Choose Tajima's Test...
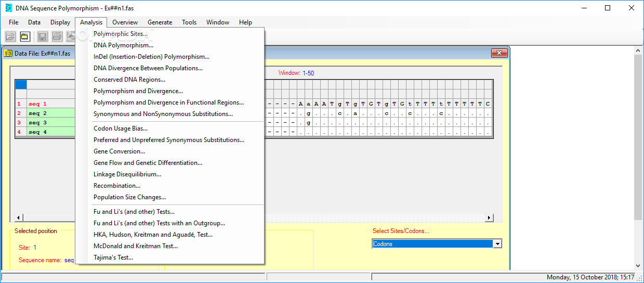 tap(170, 258)
